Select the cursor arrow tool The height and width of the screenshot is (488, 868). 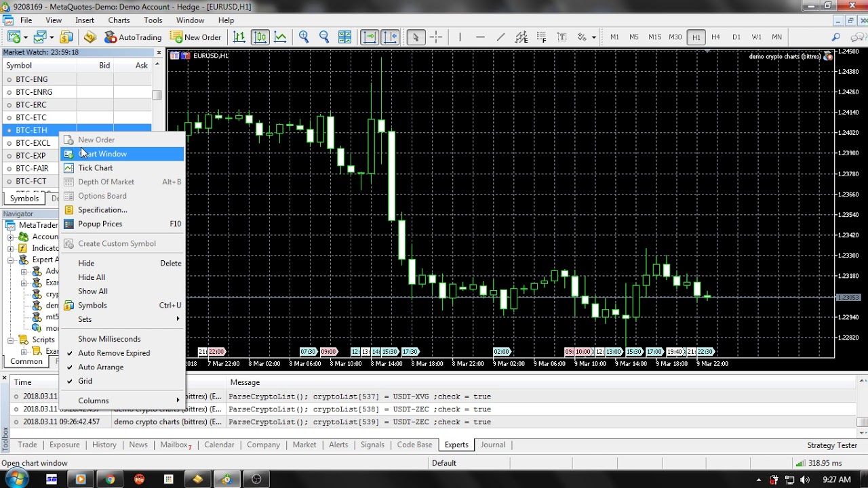pyautogui.click(x=416, y=37)
